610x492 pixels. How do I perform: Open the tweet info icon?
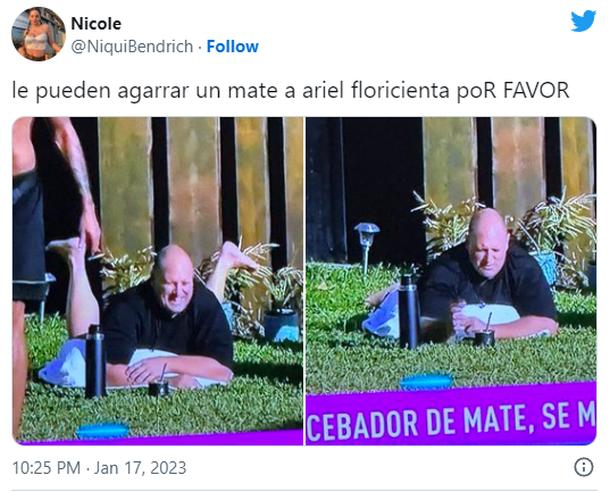point(584,467)
